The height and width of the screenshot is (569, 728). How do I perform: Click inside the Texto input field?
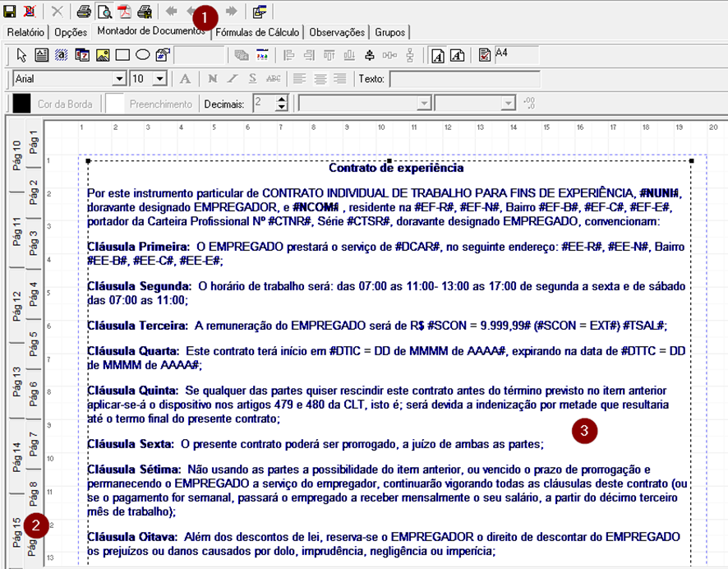tap(464, 79)
